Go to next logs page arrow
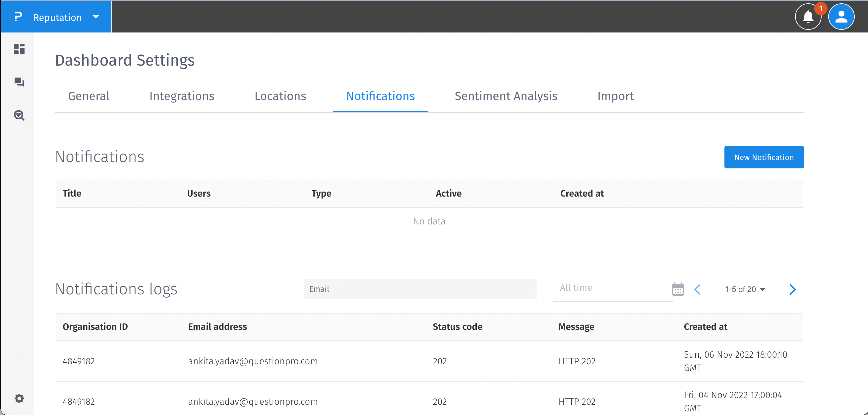868x415 pixels. [792, 289]
